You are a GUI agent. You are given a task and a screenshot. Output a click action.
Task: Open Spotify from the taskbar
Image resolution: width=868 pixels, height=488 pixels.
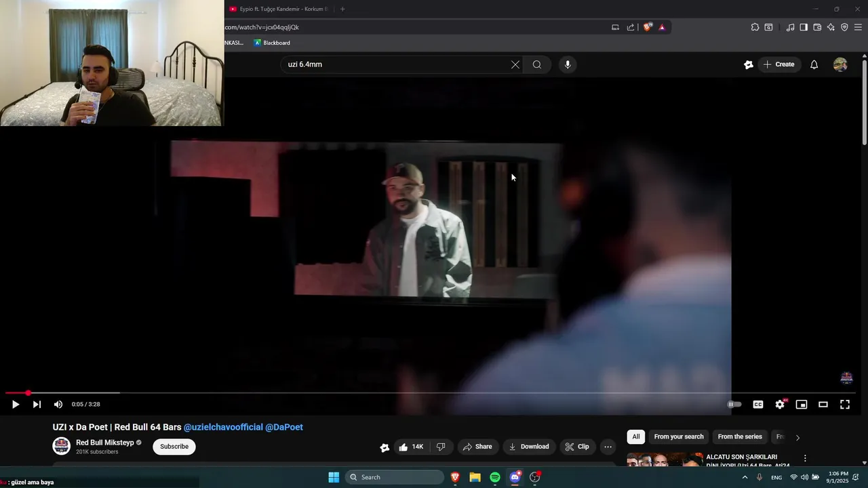tap(495, 477)
